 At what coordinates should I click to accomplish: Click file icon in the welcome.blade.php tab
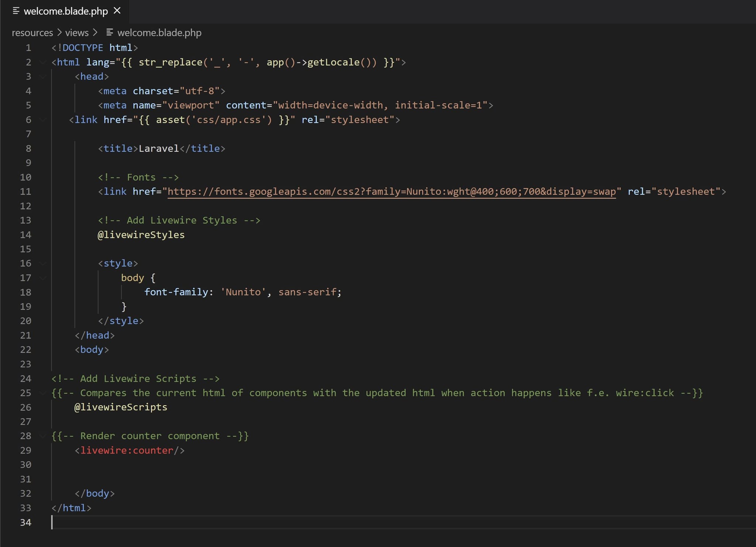click(x=16, y=11)
